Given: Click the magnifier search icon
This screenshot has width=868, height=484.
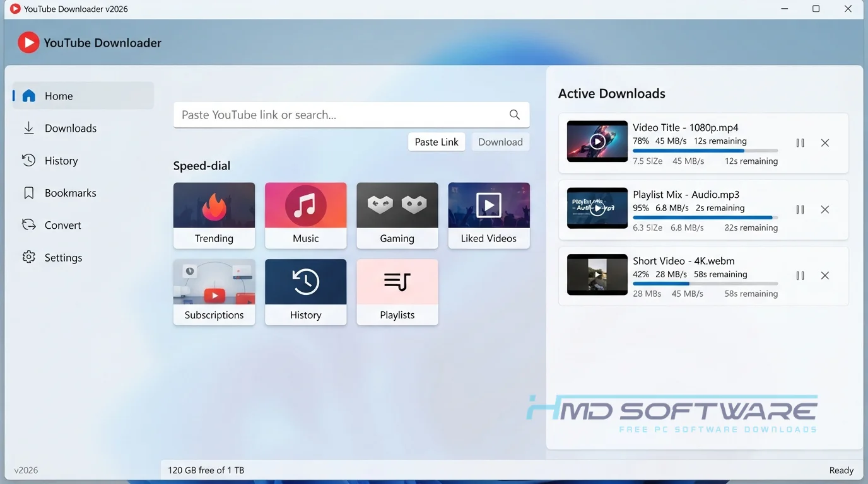Looking at the screenshot, I should 515,115.
